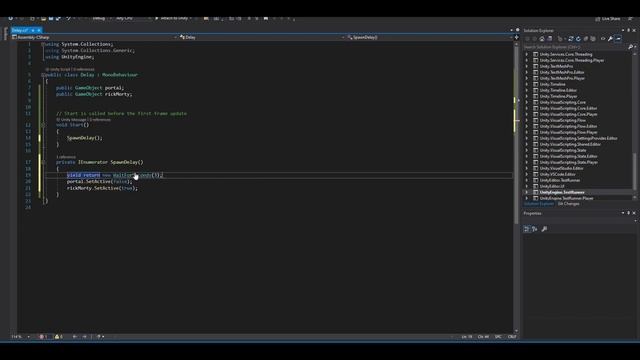The image size is (640, 360).
Task: Click the Property Pages wrench in Properties panel
Action: pos(544,229)
